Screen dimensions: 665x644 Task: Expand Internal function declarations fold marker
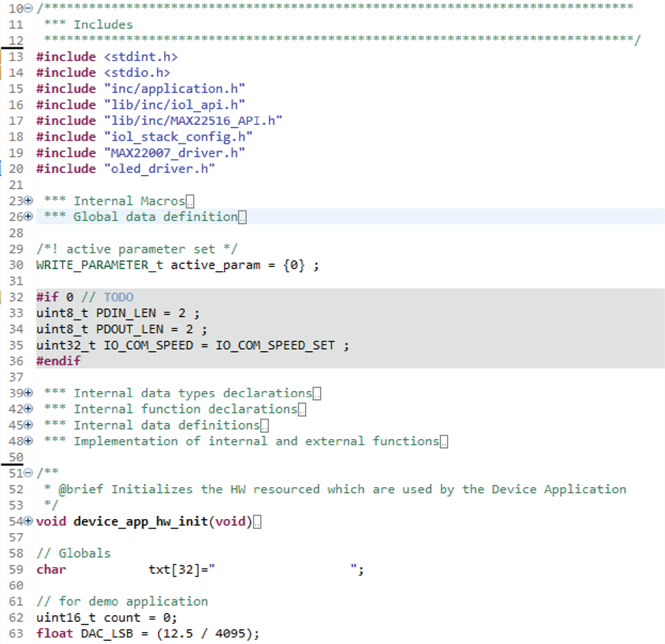click(x=28, y=409)
